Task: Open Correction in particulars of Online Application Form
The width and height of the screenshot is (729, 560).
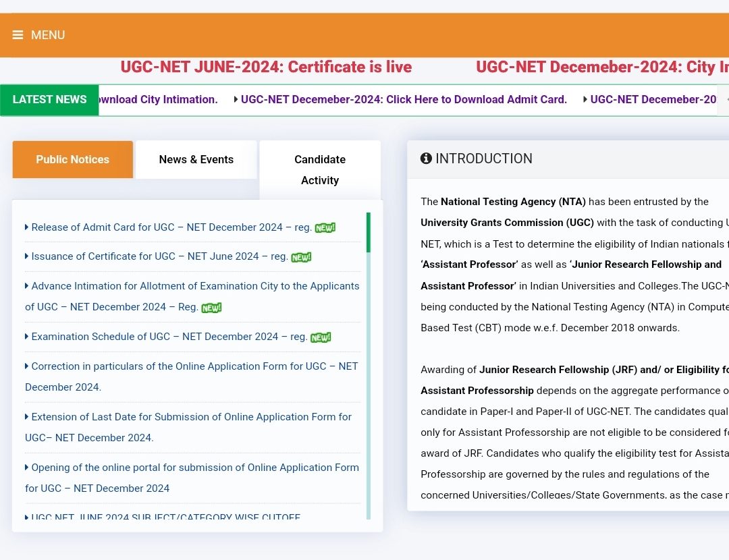Action: coord(192,376)
